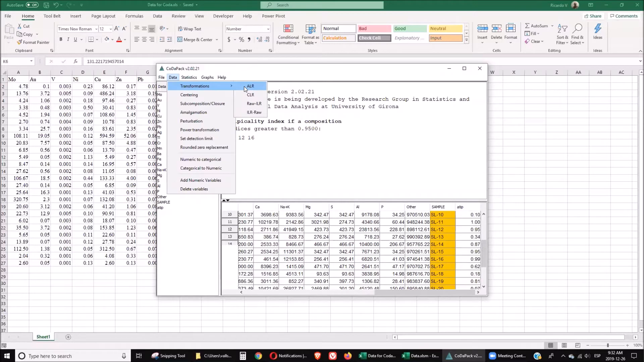Open Sort & Filter menu
The height and width of the screenshot is (362, 644).
pos(562,34)
